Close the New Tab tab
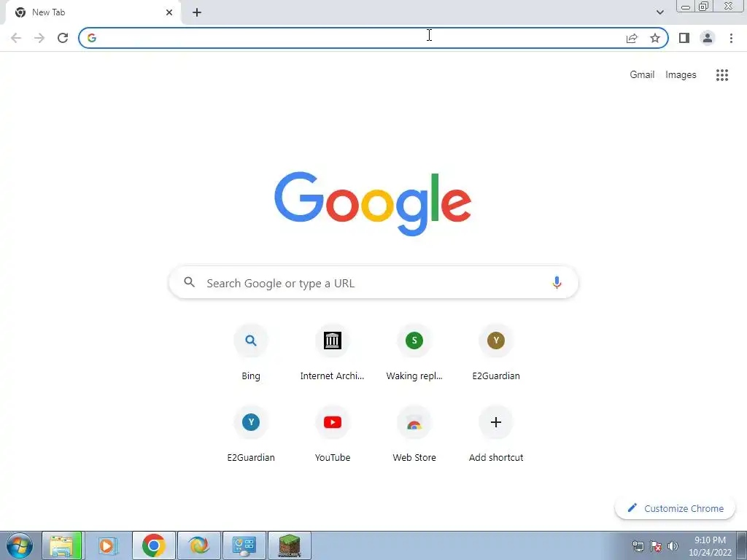The width and height of the screenshot is (747, 560). pyautogui.click(x=169, y=12)
